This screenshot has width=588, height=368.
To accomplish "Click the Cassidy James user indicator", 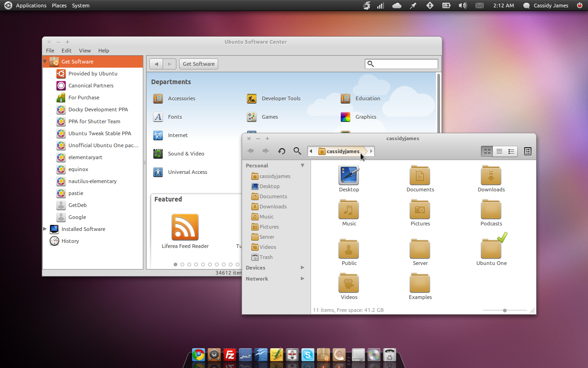I will tap(546, 6).
